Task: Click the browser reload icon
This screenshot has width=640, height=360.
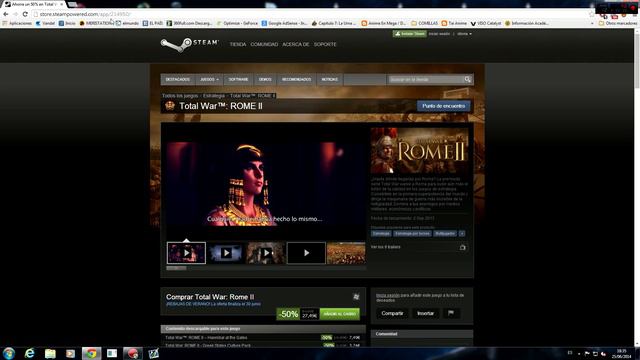Action: 25,14
